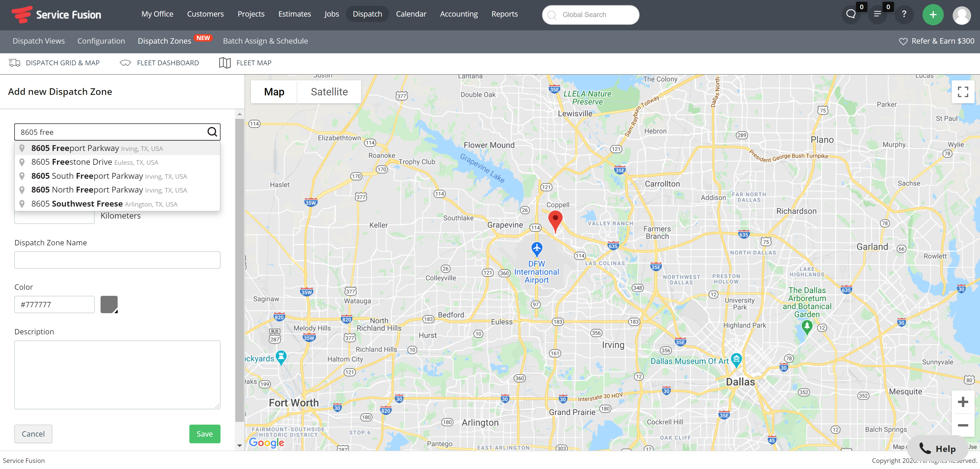Open the Reports menu
The image size is (980, 469).
(x=505, y=14)
